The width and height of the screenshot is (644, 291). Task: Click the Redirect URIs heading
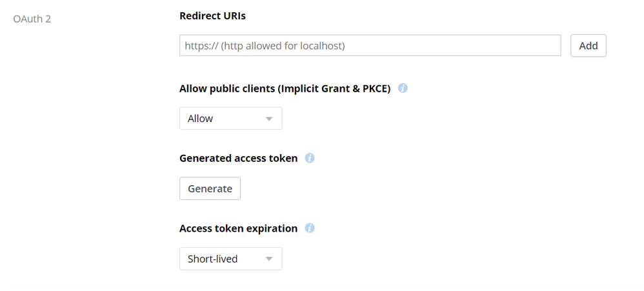click(212, 16)
